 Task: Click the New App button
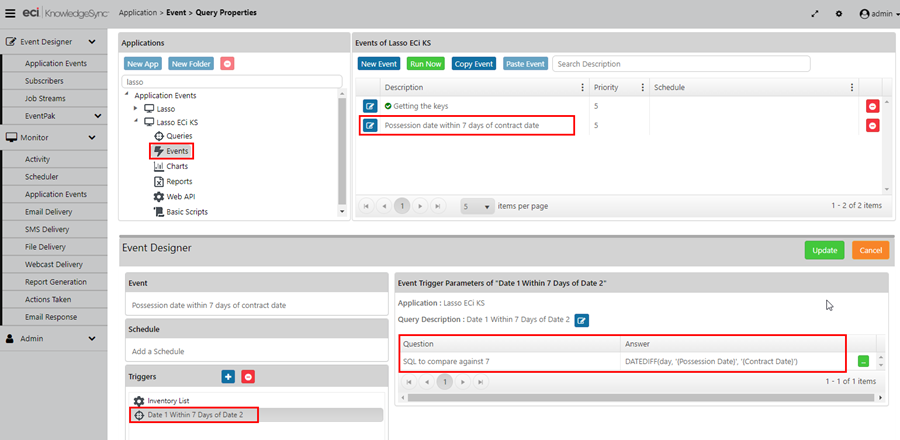tap(143, 64)
